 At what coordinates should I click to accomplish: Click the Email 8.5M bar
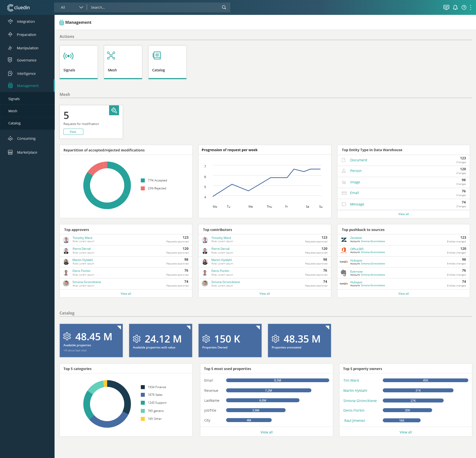[x=278, y=380]
